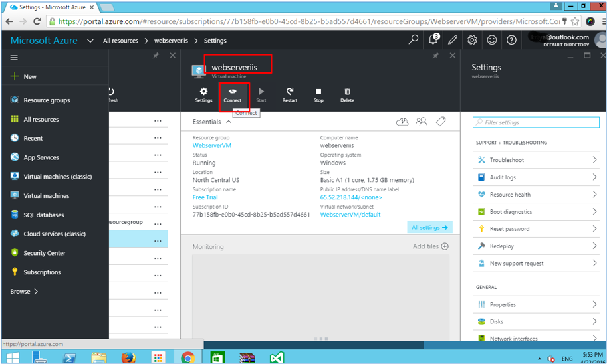Open Resource health in Settings
The height and width of the screenshot is (364, 607).
tap(536, 194)
